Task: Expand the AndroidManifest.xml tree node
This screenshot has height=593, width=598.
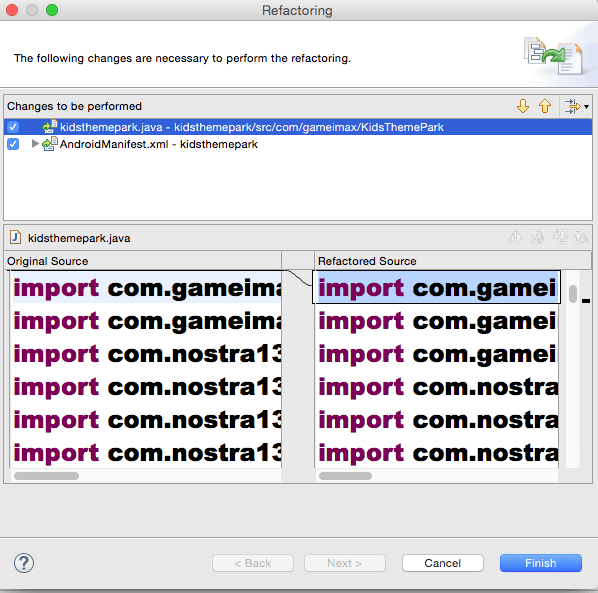Action: tap(35, 144)
